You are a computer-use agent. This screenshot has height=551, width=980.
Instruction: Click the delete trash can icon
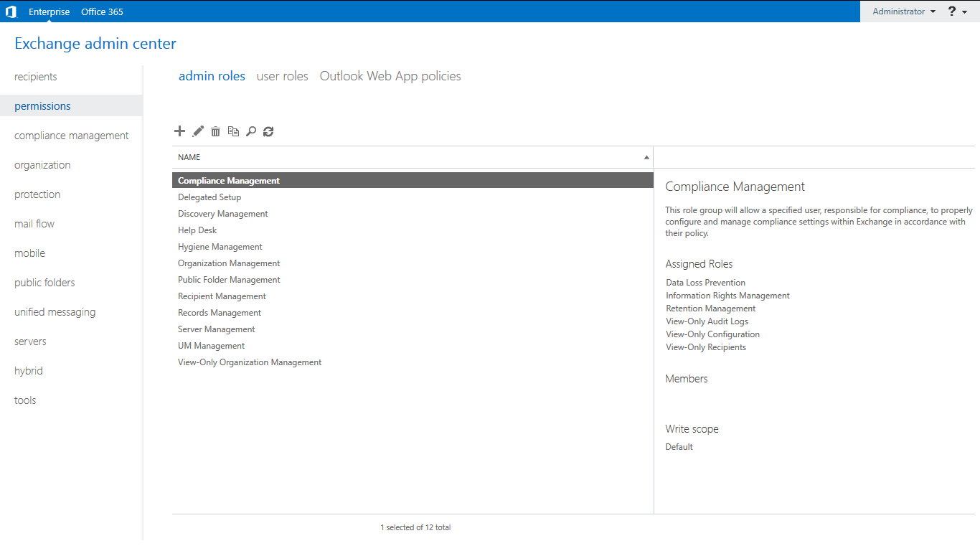(x=215, y=131)
